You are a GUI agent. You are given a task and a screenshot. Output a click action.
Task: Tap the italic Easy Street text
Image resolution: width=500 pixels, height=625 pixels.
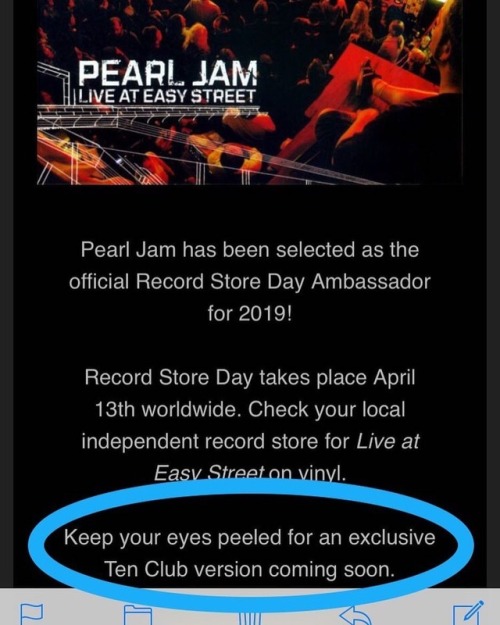click(209, 473)
